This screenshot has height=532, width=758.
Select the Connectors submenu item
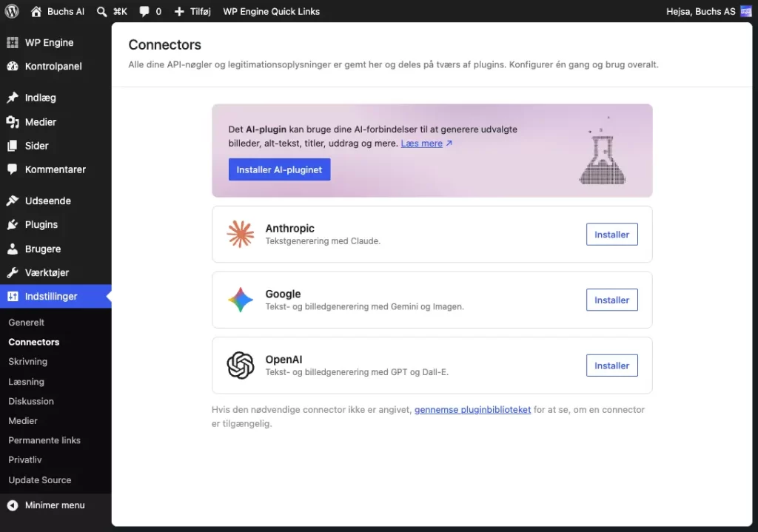[34, 342]
